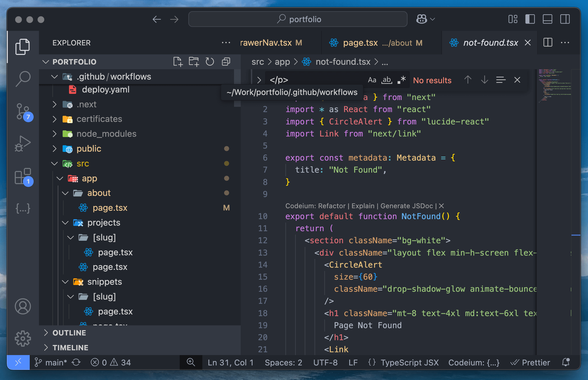The width and height of the screenshot is (588, 380).
Task: Click Codeium Refactor code lens
Action: tap(332, 206)
